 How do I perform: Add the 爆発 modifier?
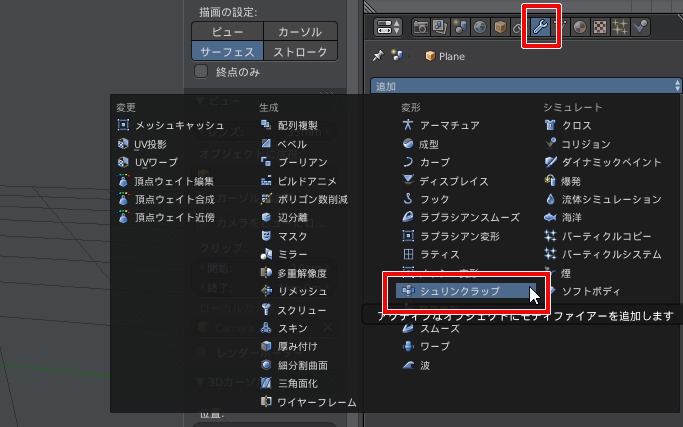[x=562, y=181]
